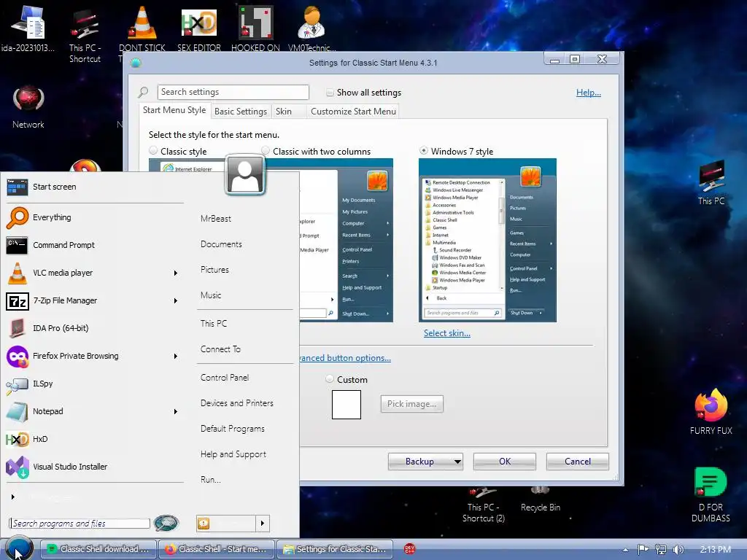Click the Select skin... link

tap(447, 333)
